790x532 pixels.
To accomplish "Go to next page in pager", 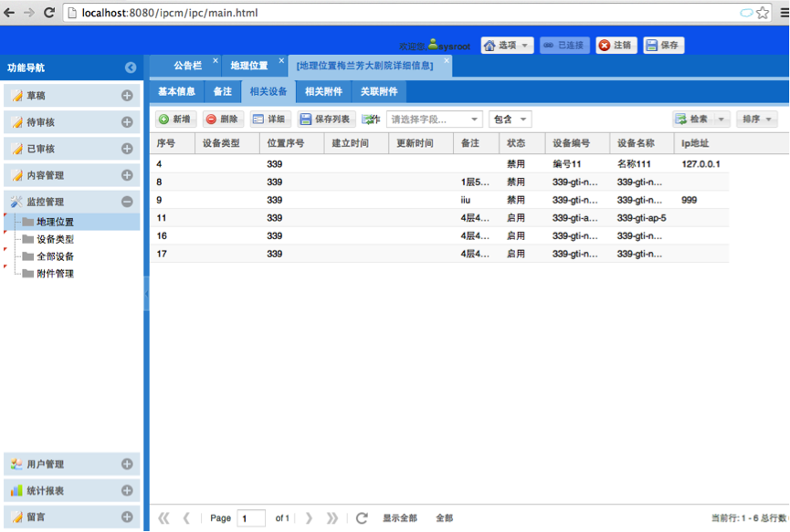I will [309, 518].
